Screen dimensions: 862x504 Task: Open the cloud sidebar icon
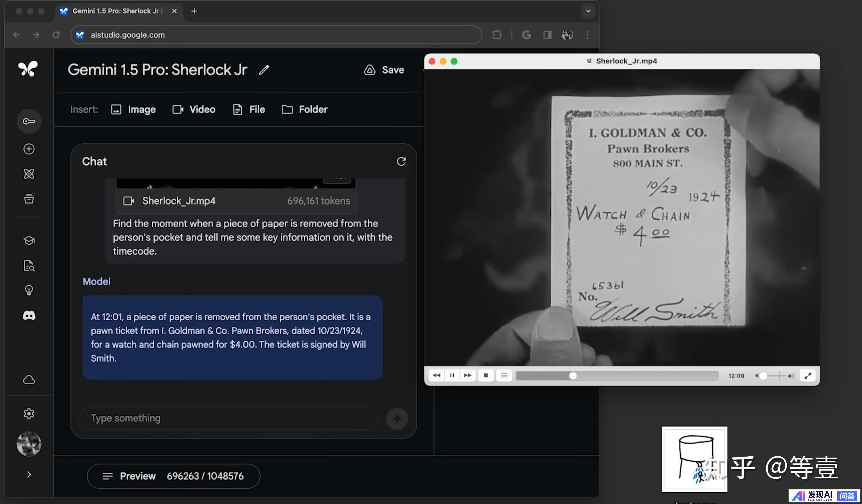pyautogui.click(x=29, y=380)
